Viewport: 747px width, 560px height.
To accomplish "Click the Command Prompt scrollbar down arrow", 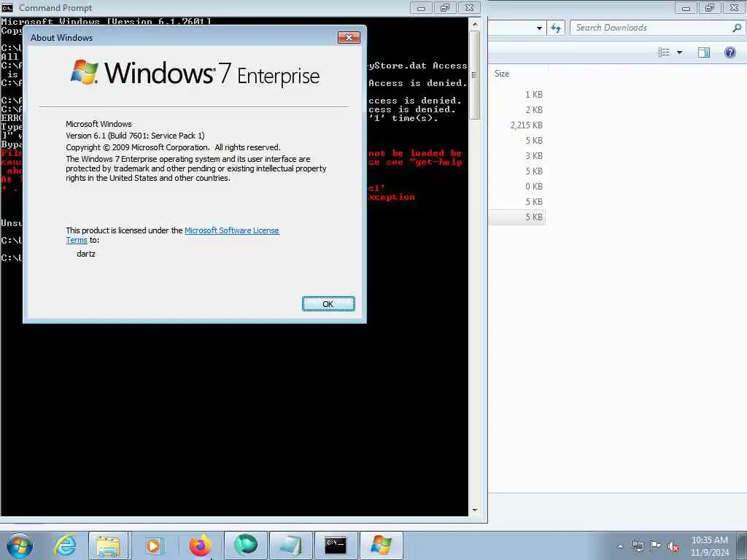I will pos(474,510).
